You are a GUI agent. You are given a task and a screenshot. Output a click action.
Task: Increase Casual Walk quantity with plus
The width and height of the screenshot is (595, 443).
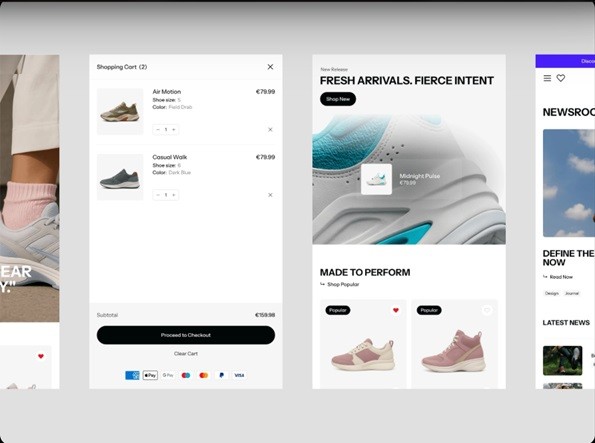[x=174, y=195]
